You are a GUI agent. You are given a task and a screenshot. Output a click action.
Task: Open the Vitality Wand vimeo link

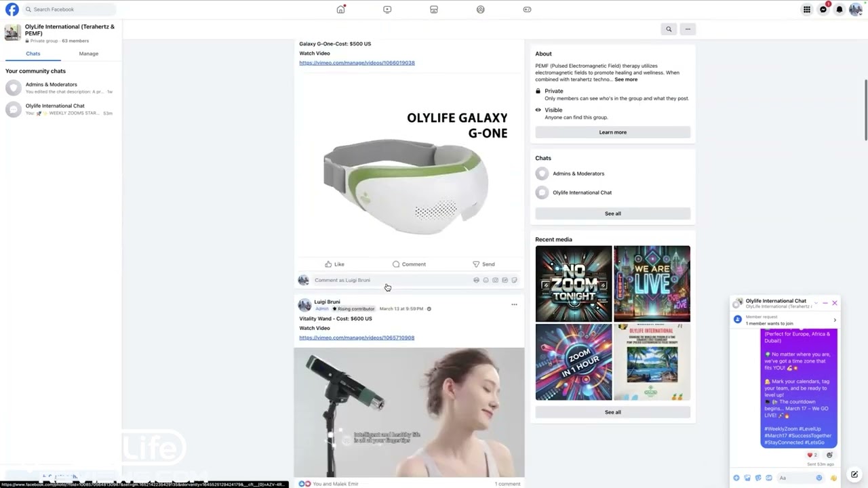pyautogui.click(x=357, y=338)
